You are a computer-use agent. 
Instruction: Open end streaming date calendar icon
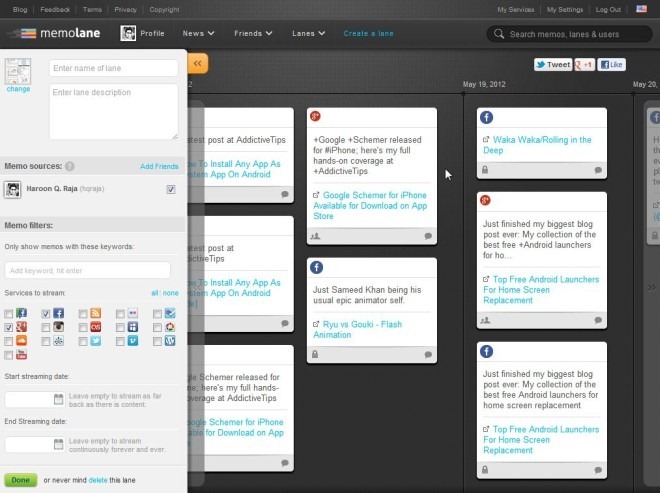pyautogui.click(x=59, y=444)
